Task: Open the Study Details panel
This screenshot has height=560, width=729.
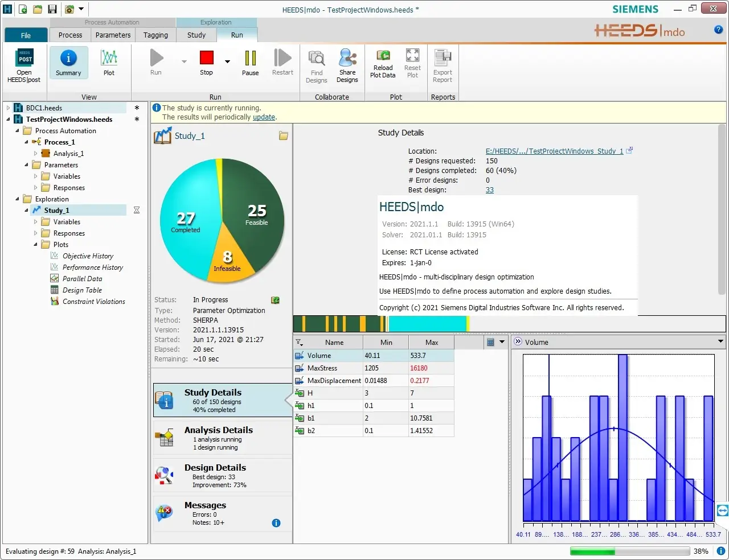Action: (x=223, y=401)
